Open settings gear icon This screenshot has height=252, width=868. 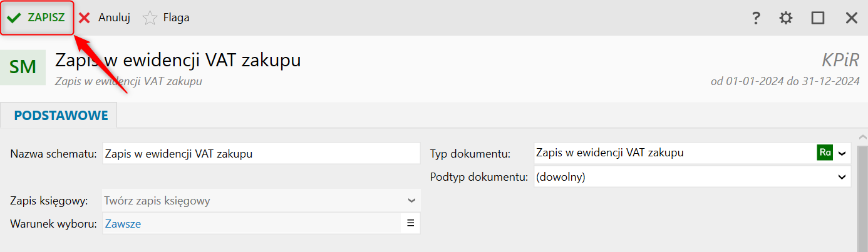pos(786,18)
